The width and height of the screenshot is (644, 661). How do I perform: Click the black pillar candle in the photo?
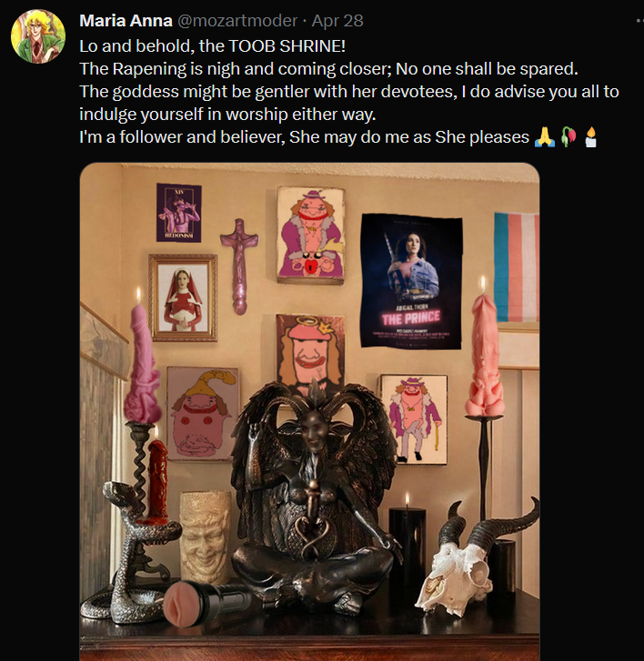click(407, 546)
